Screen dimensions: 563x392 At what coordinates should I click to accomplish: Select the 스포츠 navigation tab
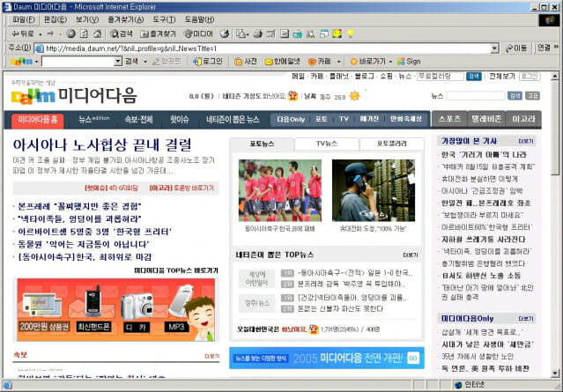(449, 118)
